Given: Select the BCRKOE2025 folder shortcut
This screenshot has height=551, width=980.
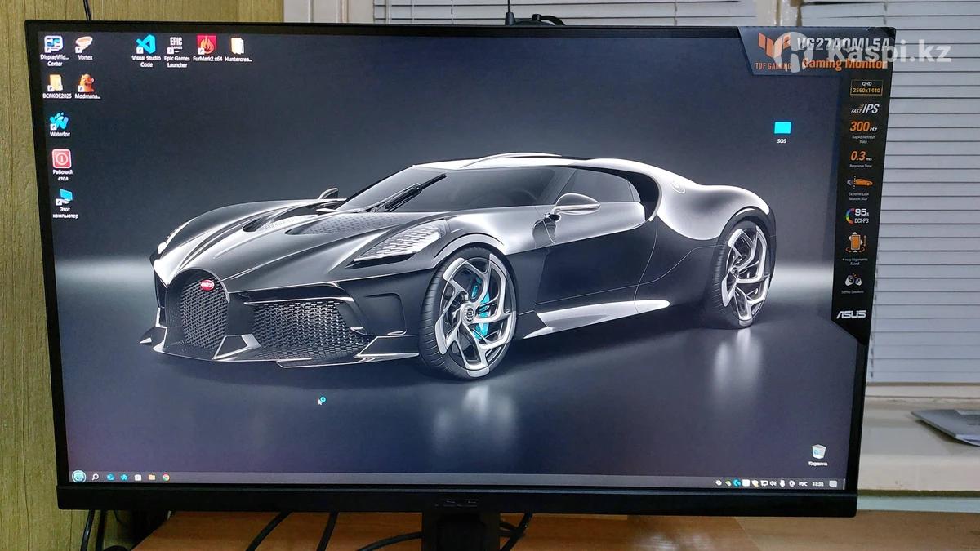Looking at the screenshot, I should coord(56,83).
